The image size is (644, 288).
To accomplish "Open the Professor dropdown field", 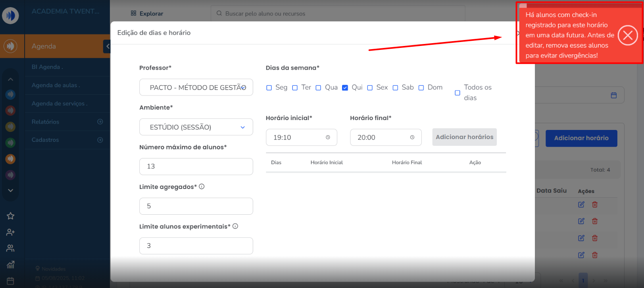I will (x=196, y=88).
